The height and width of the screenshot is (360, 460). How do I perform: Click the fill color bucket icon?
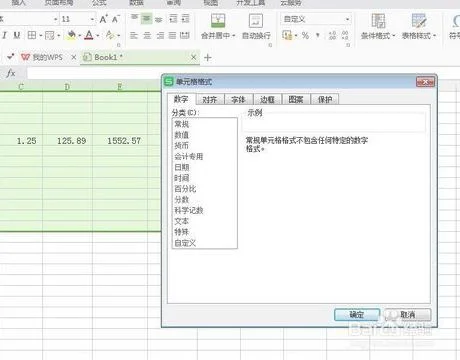(71, 35)
